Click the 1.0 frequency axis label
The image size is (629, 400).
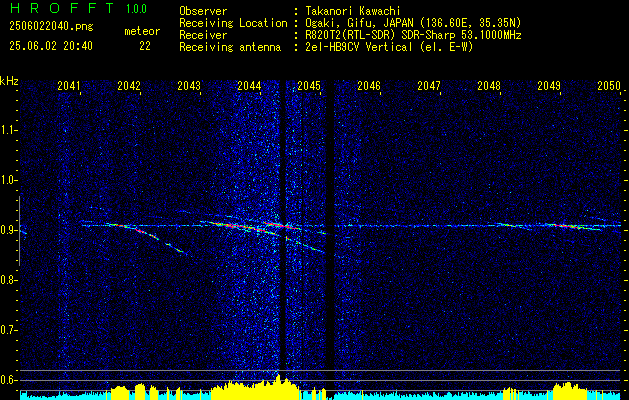point(8,180)
